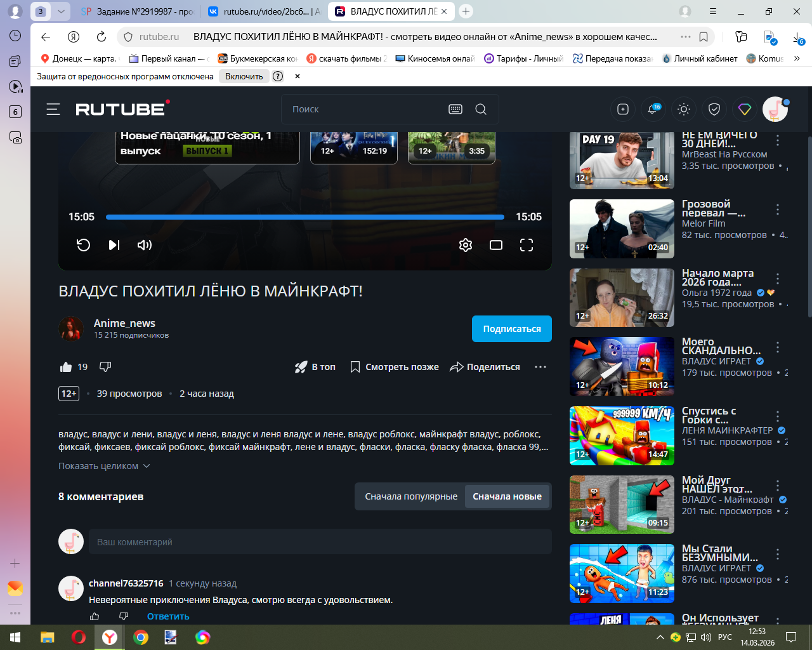This screenshot has height=650, width=812.
Task: Click Ответить under the first comment
Action: tap(168, 616)
